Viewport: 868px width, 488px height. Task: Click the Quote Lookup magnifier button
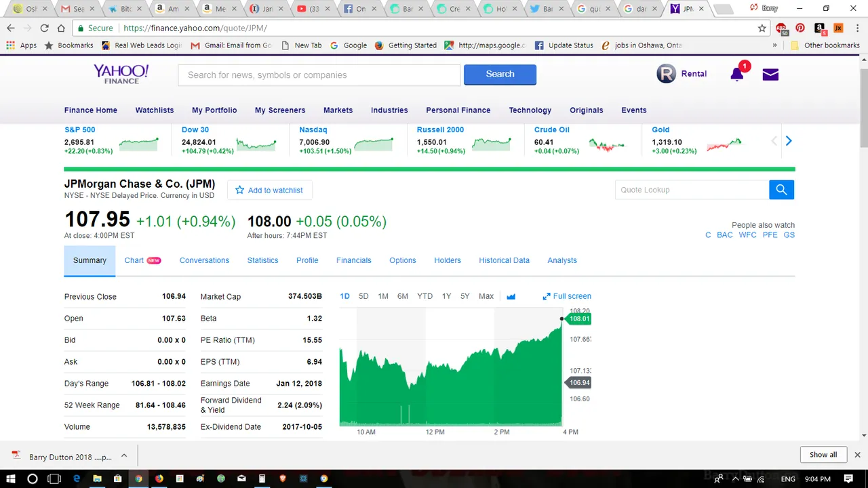point(781,190)
